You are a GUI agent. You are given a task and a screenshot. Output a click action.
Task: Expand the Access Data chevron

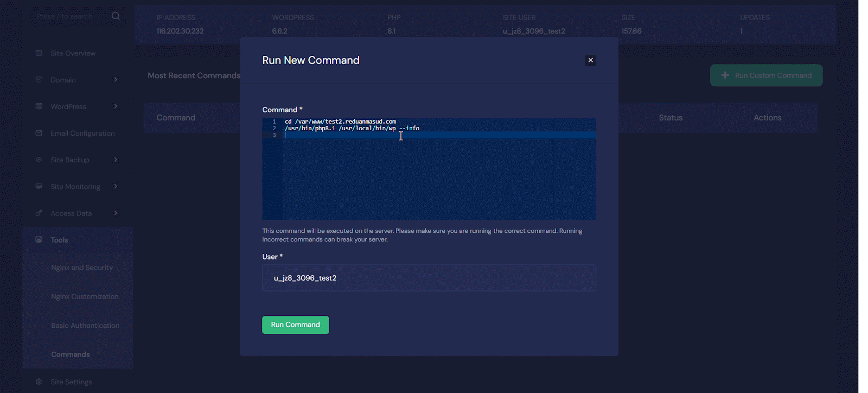[x=116, y=213]
